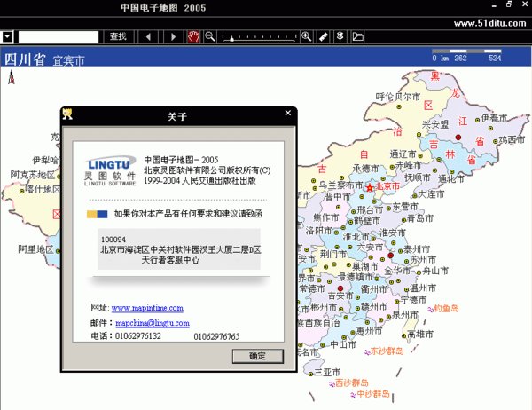Open the www.mapintime.com link
The image size is (532, 410).
pyautogui.click(x=147, y=308)
